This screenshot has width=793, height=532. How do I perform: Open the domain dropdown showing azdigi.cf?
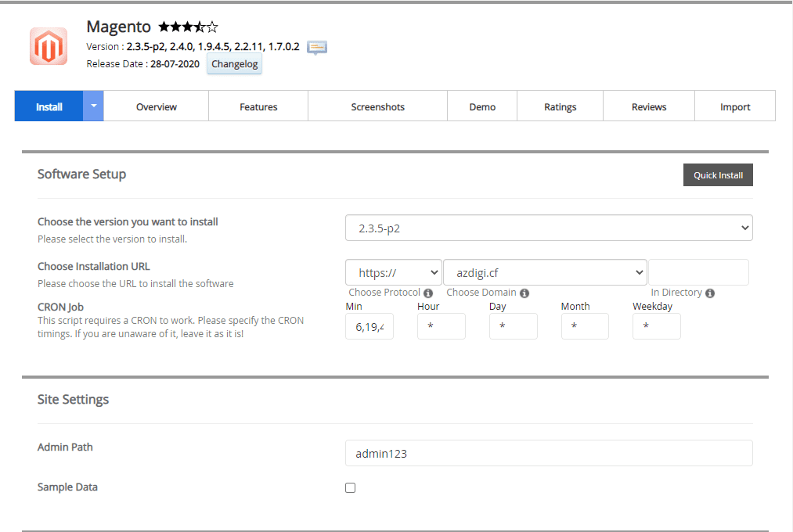coord(545,271)
